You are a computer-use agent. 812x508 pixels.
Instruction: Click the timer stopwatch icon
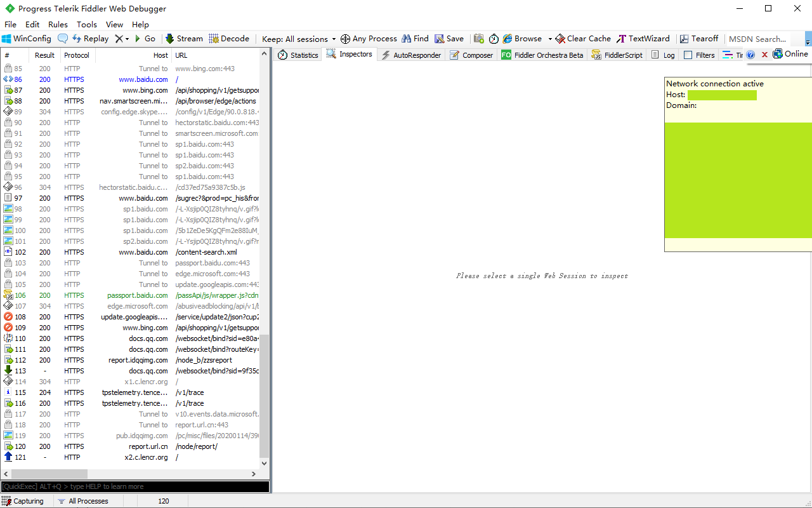coord(494,39)
